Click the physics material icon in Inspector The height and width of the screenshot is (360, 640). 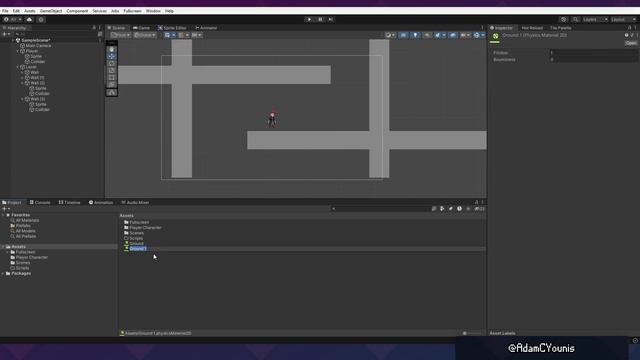click(x=496, y=37)
